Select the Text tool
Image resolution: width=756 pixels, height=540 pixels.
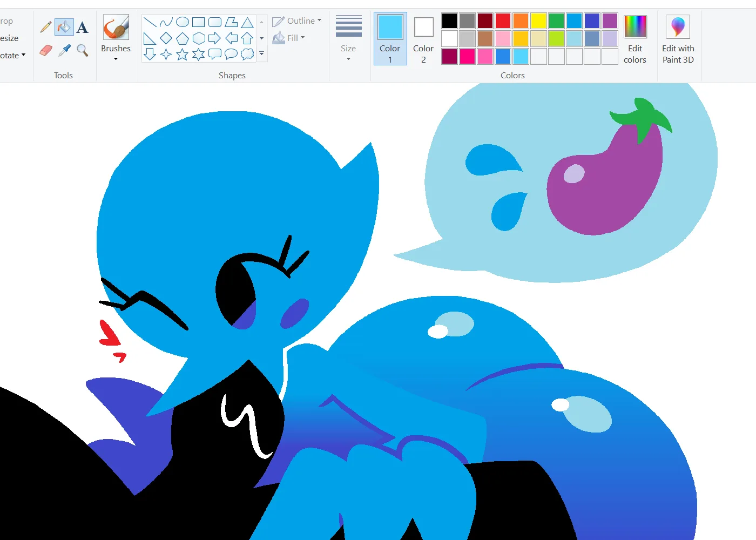tap(82, 27)
